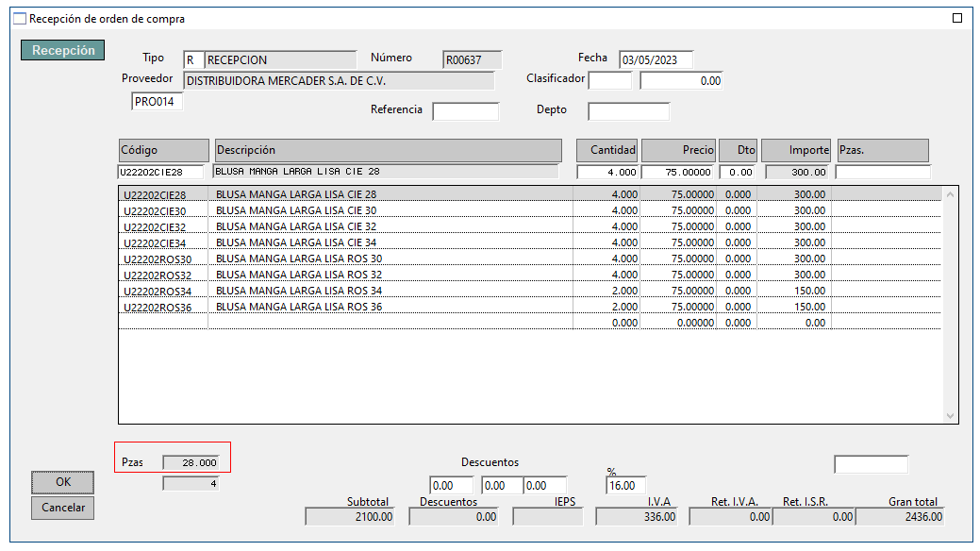The height and width of the screenshot is (551, 980).
Task: Click the 75.00000 price in the CIE30 row
Action: tap(692, 210)
